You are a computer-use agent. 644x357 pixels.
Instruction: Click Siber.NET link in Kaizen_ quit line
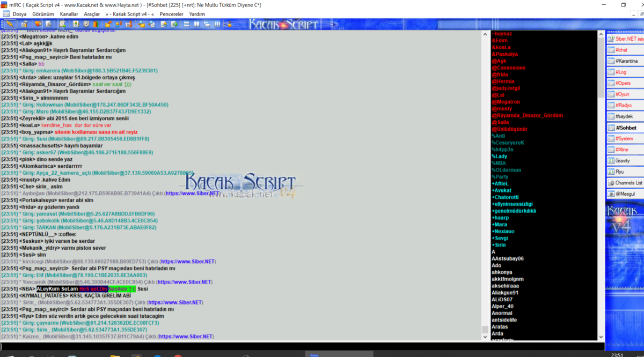pos(186,337)
